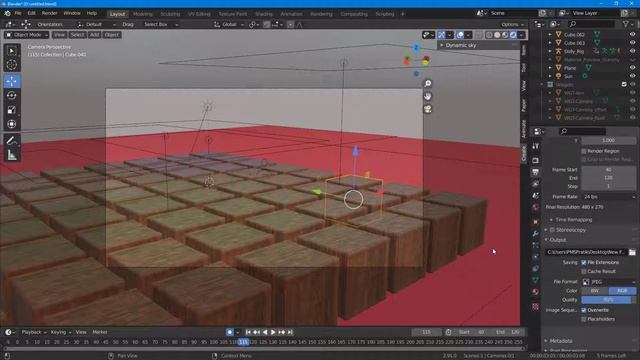The image size is (640, 360).
Task: Activate the Rotate tool
Action: click(x=12, y=96)
